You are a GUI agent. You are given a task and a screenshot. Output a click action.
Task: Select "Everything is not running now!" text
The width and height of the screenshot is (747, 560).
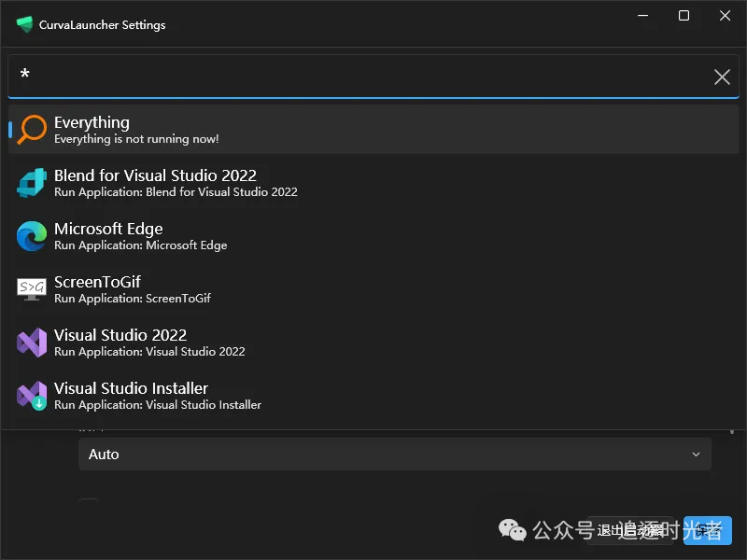[136, 139]
